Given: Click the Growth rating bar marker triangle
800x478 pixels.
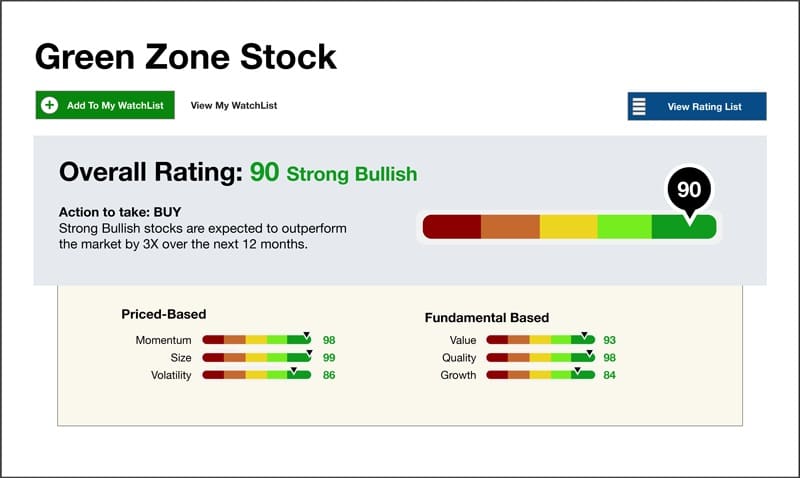Looking at the screenshot, I should coord(575,369).
